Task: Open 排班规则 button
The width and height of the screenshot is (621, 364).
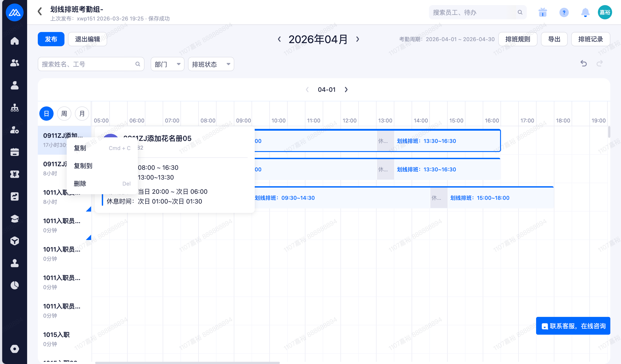Action: click(517, 39)
